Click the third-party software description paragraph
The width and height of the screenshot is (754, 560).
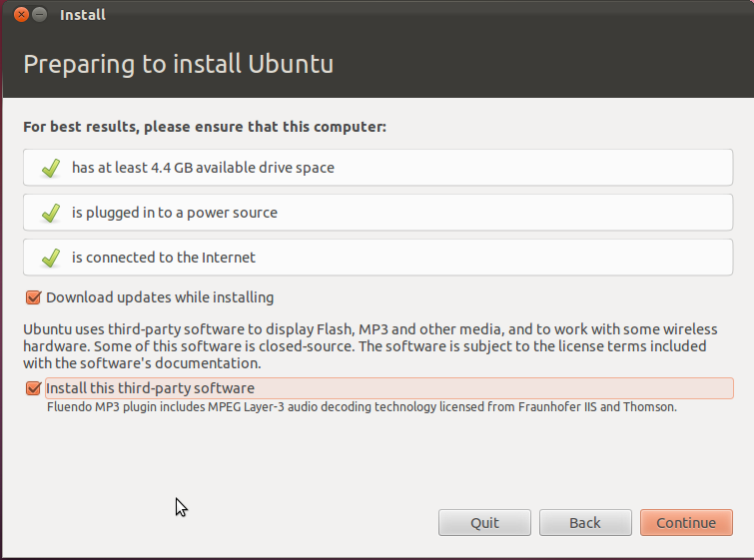click(371, 346)
